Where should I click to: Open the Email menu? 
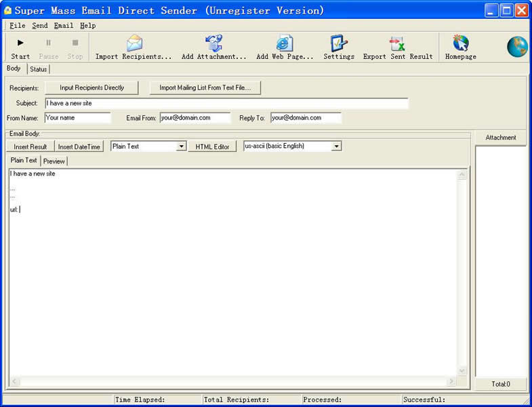64,26
